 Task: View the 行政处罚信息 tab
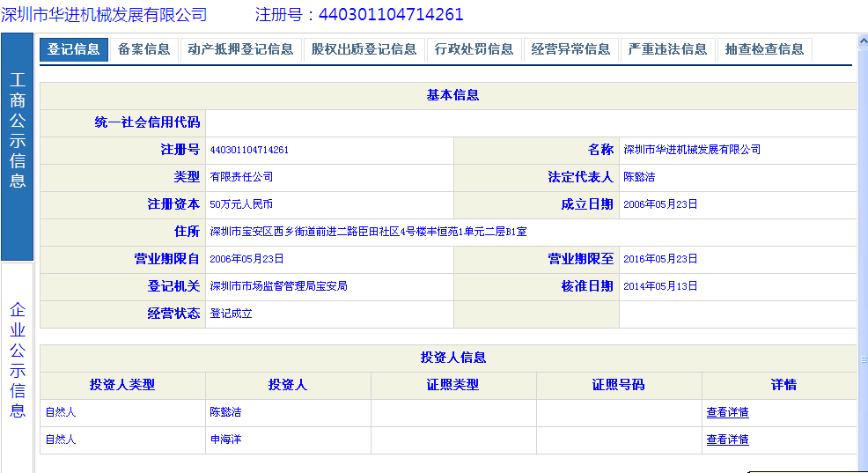pyautogui.click(x=474, y=49)
